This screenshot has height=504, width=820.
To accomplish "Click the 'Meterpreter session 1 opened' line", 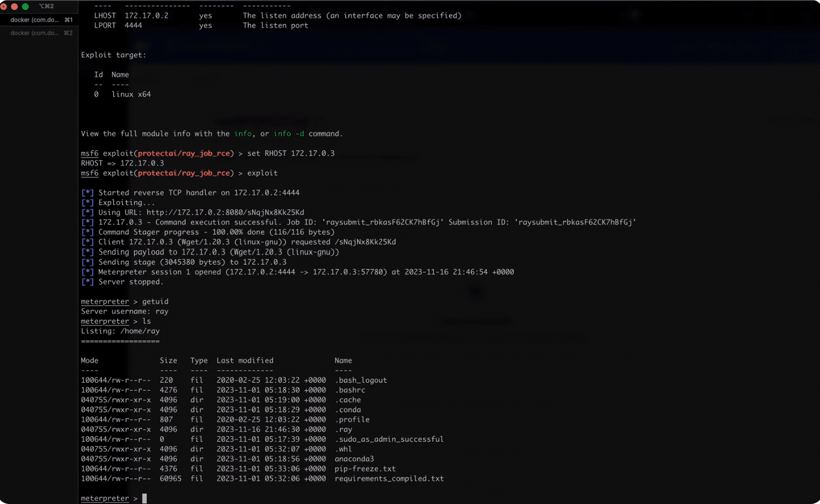I will (x=298, y=272).
